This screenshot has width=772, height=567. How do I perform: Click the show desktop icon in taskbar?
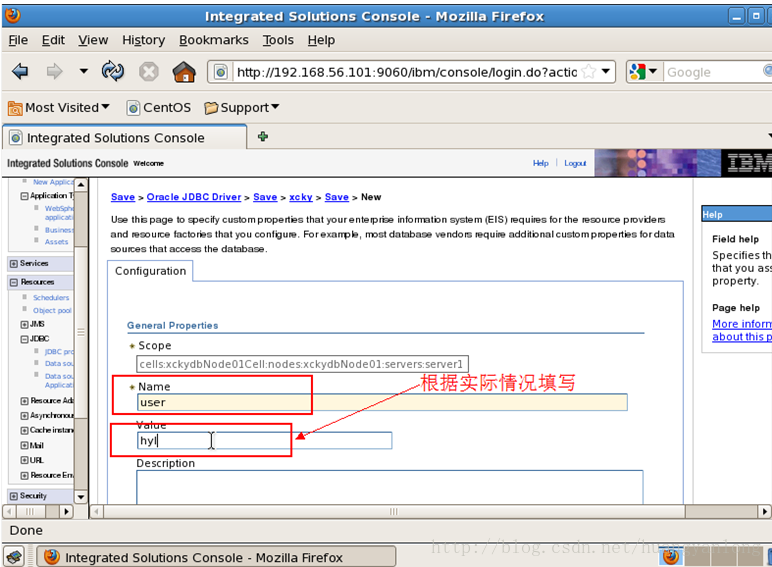[x=14, y=557]
